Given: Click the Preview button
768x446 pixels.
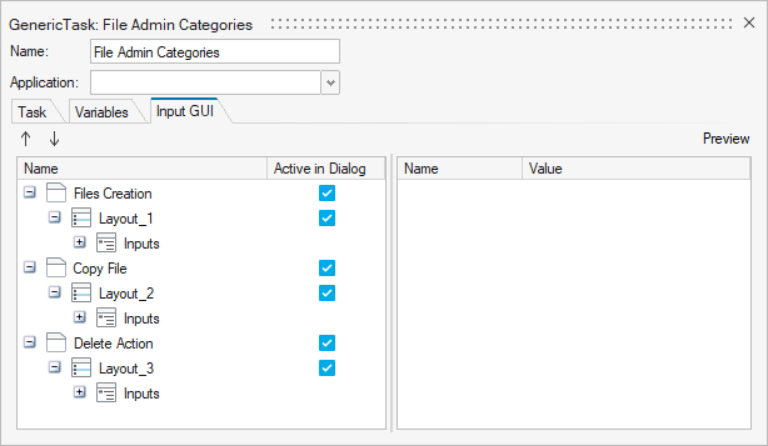Looking at the screenshot, I should 726,139.
